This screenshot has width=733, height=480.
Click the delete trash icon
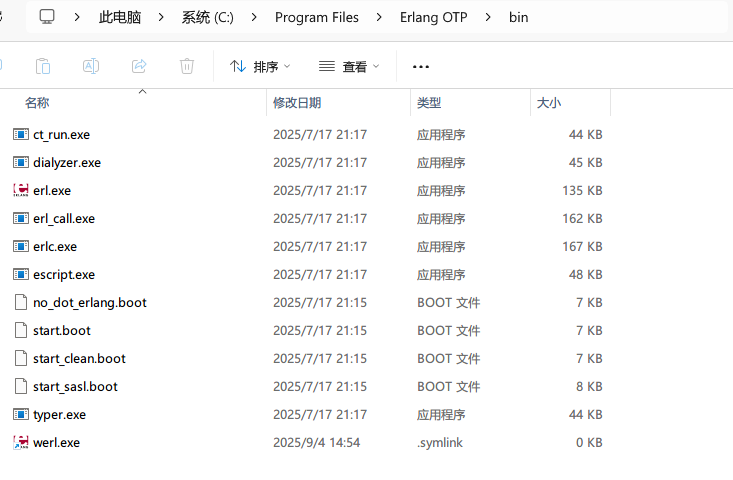pos(187,66)
